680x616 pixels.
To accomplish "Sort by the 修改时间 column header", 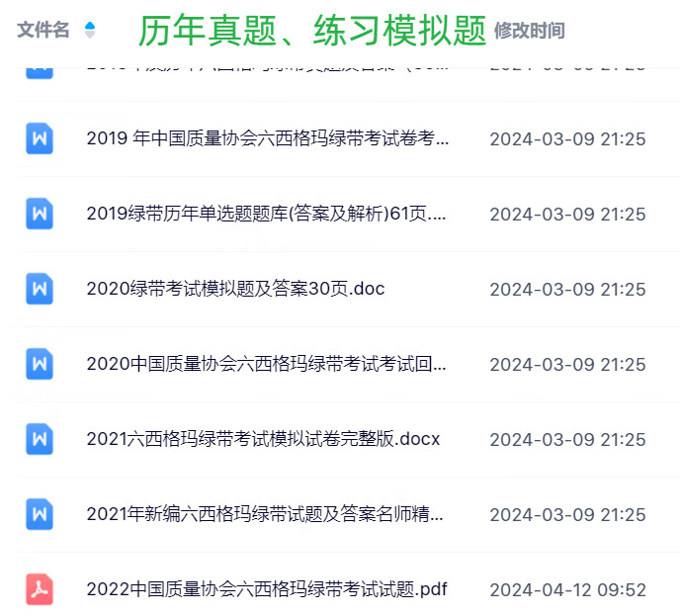I will (x=529, y=31).
